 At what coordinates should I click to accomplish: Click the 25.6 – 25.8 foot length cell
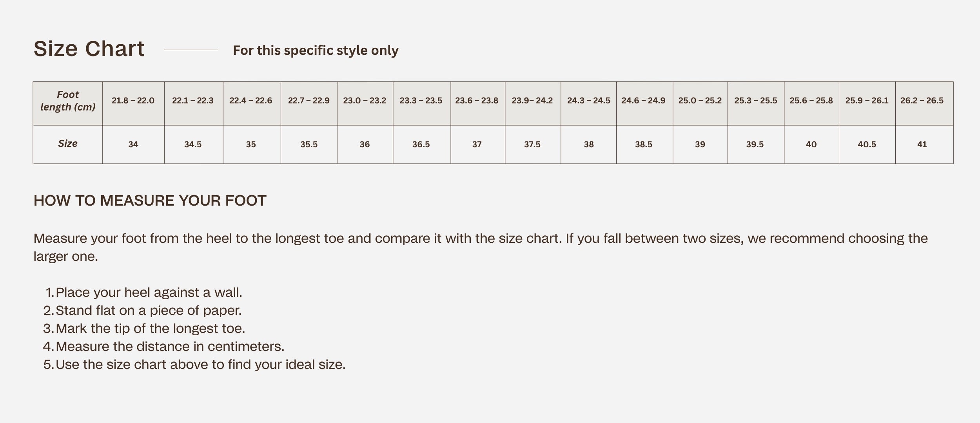point(811,101)
